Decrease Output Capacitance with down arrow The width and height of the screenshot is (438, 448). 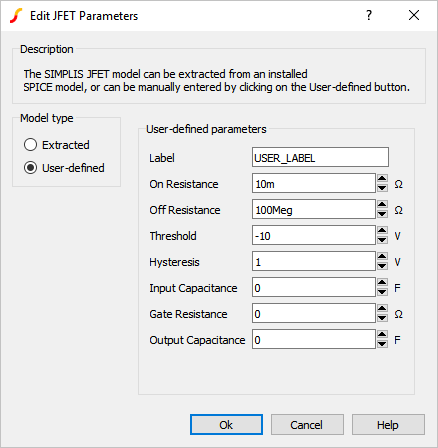pos(382,344)
